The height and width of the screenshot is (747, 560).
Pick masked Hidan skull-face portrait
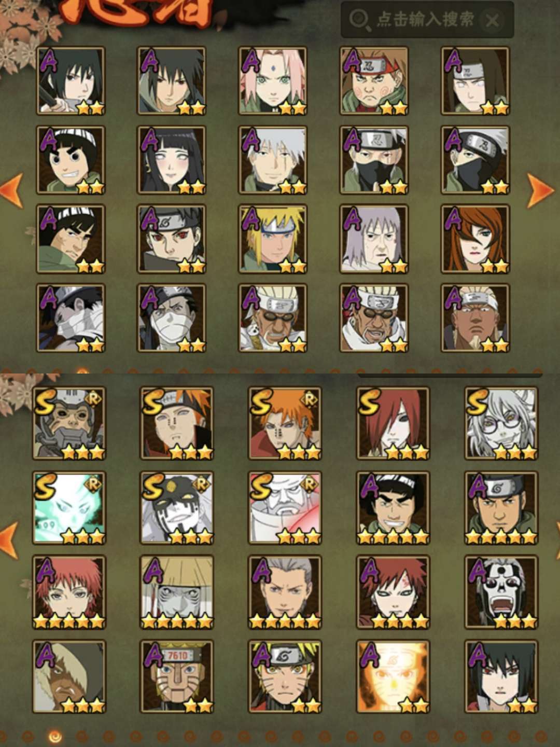tap(501, 592)
